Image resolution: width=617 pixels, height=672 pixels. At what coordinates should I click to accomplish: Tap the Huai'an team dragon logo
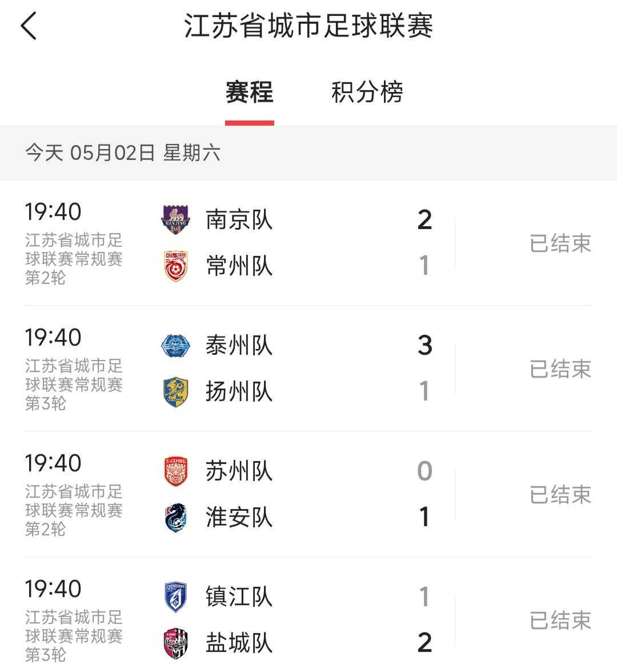coord(176,517)
